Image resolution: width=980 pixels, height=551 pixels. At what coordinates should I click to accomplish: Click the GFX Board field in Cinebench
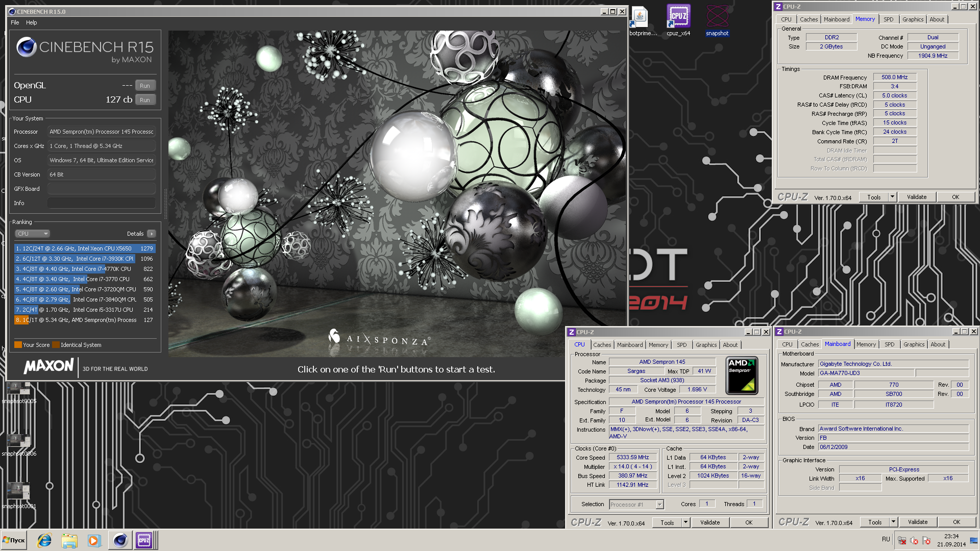pyautogui.click(x=101, y=189)
